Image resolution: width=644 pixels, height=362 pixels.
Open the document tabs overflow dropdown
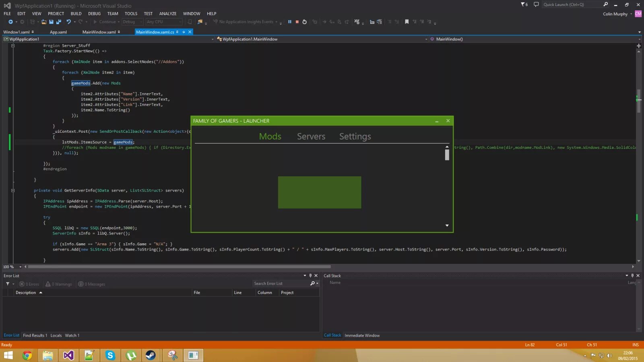click(640, 32)
